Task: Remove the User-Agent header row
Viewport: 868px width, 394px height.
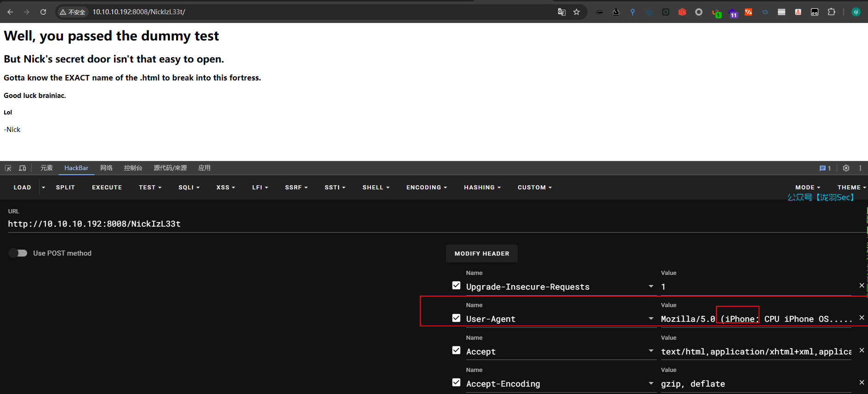Action: click(862, 318)
